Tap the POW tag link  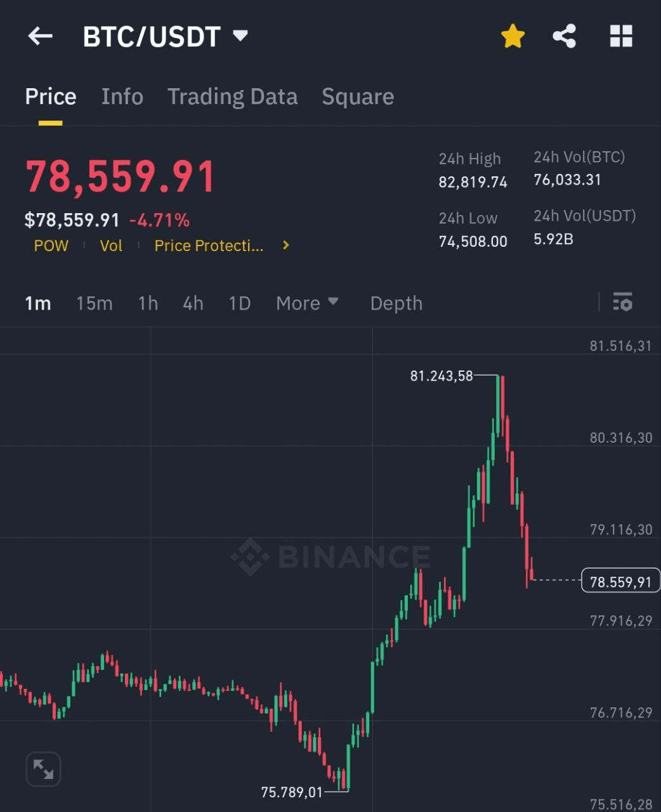click(51, 246)
